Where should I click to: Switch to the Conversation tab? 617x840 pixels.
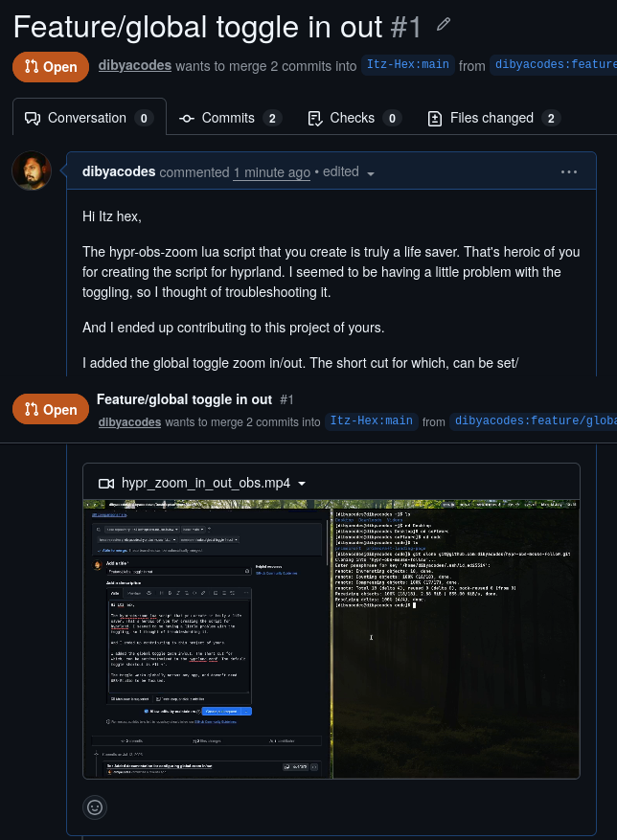tap(89, 117)
